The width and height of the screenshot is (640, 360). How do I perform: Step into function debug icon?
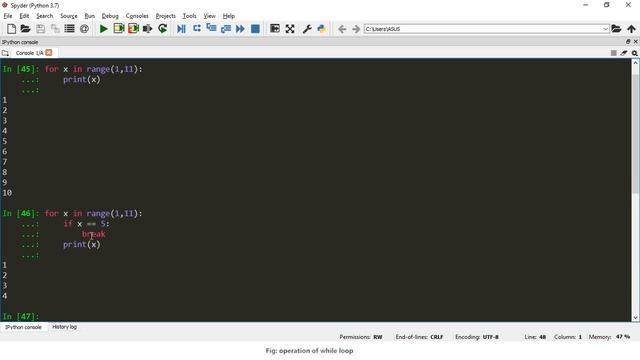(x=211, y=29)
